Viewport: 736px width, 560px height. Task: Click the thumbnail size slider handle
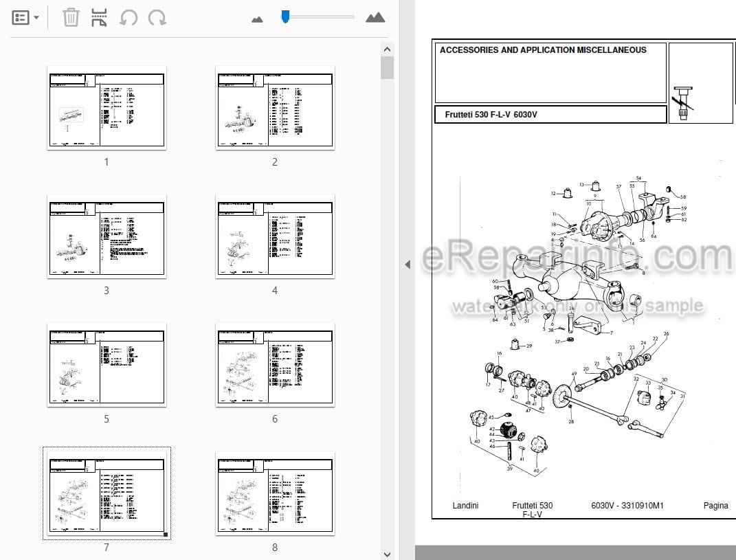(x=285, y=17)
